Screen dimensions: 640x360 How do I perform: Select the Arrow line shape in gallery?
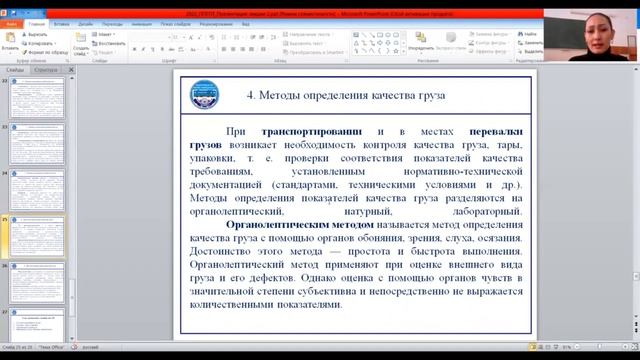coord(372,35)
